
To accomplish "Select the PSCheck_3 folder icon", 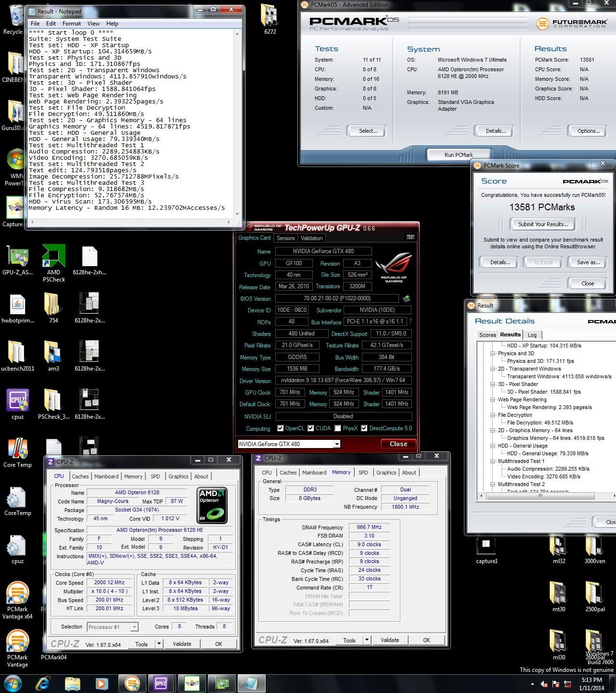I will pos(53,404).
